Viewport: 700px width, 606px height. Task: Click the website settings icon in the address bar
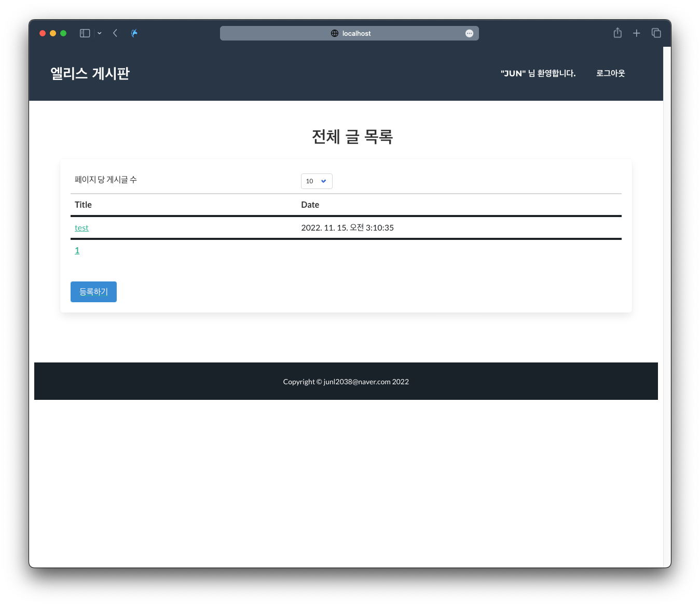click(x=334, y=33)
